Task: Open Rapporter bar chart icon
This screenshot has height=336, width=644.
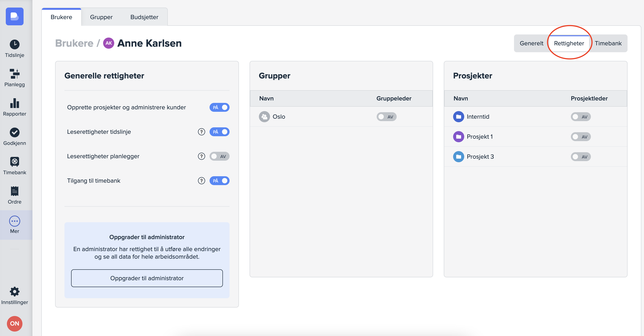Action: pos(14,103)
